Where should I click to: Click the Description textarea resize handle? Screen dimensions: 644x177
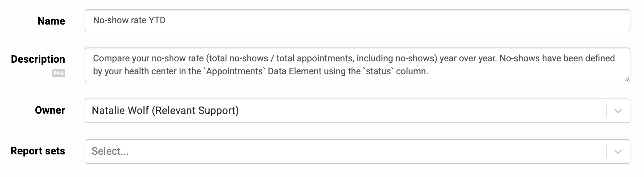tap(627, 79)
